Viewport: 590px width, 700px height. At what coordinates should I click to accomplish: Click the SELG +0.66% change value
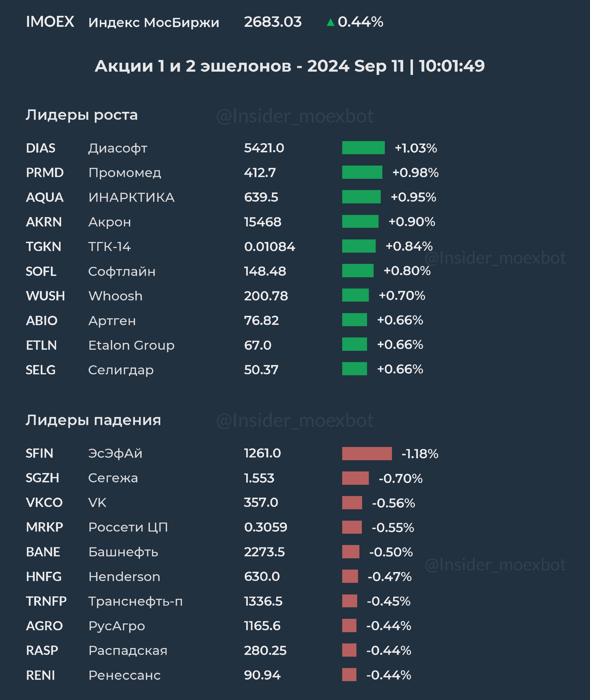pos(400,369)
